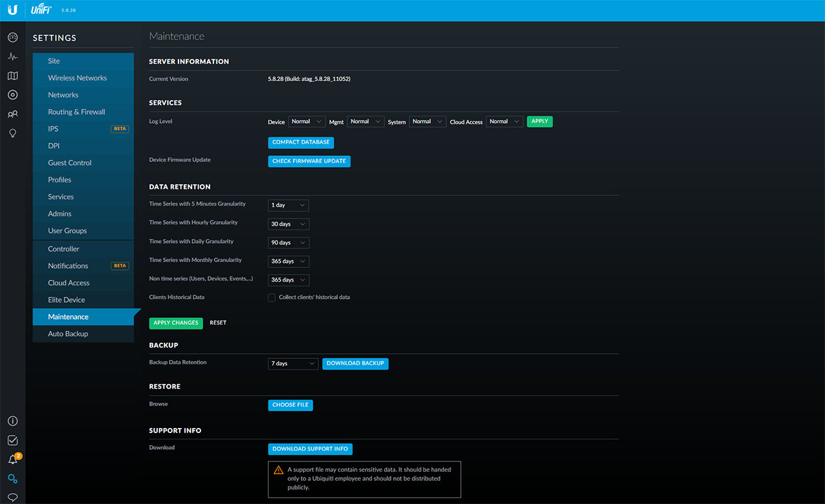Go to Networks settings
825x504 pixels.
83,95
